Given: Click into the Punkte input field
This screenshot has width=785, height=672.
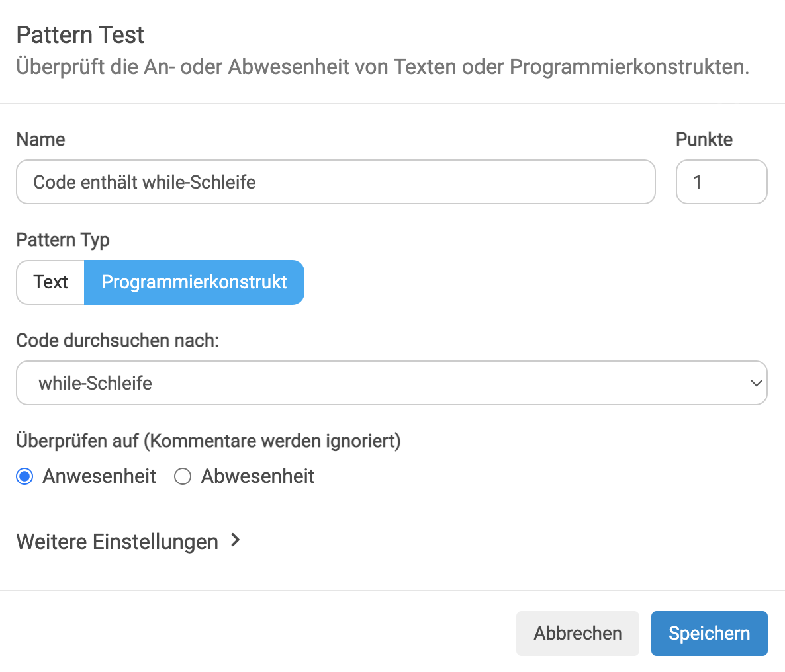Looking at the screenshot, I should pos(721,182).
